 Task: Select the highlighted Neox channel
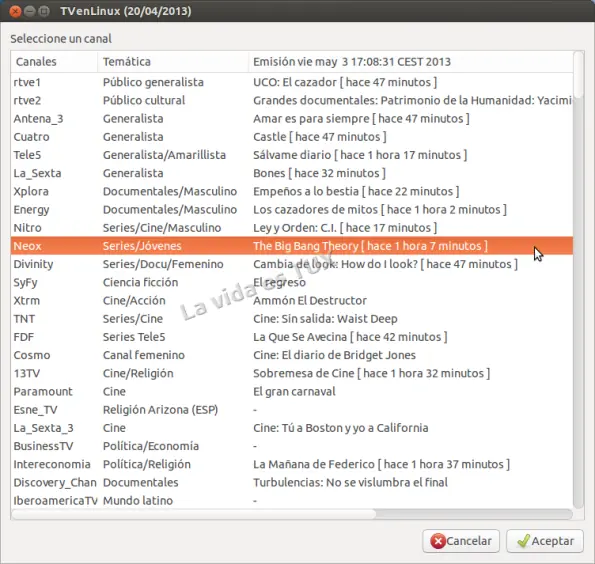292,246
